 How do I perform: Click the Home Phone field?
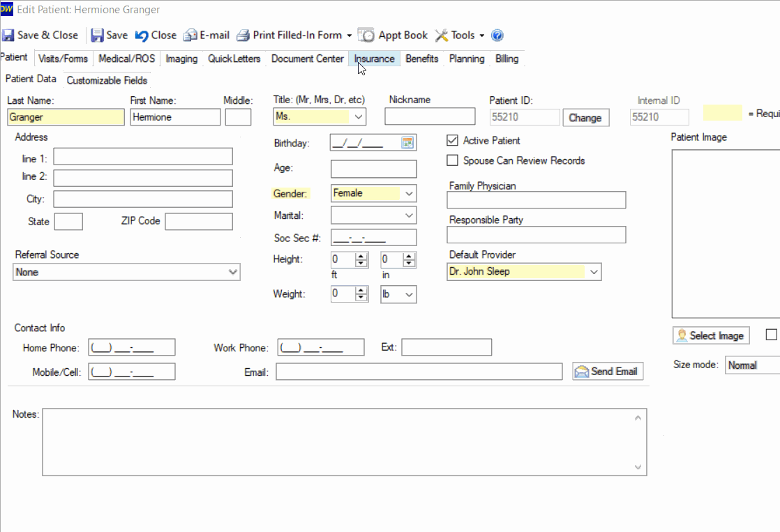pyautogui.click(x=132, y=347)
